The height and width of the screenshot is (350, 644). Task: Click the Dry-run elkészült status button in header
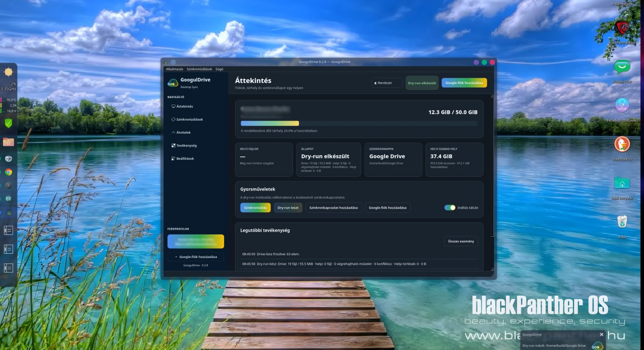coord(422,83)
